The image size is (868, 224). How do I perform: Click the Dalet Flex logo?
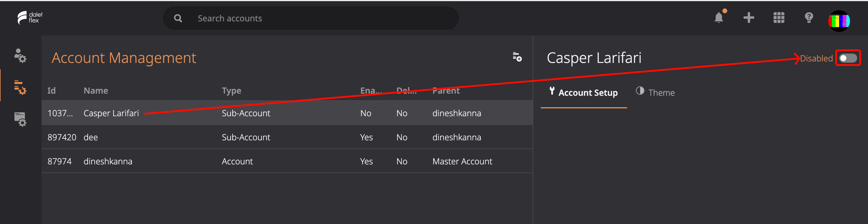(x=30, y=18)
